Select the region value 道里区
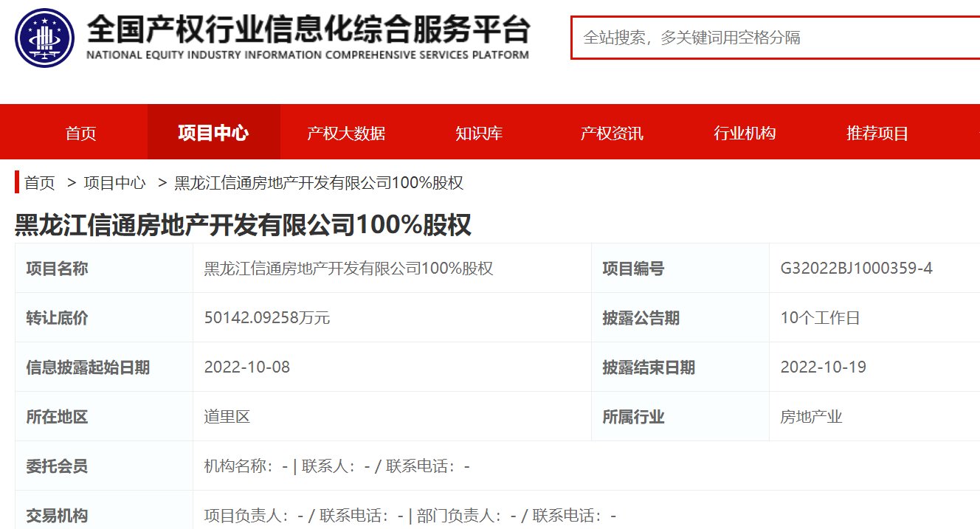 [x=227, y=417]
